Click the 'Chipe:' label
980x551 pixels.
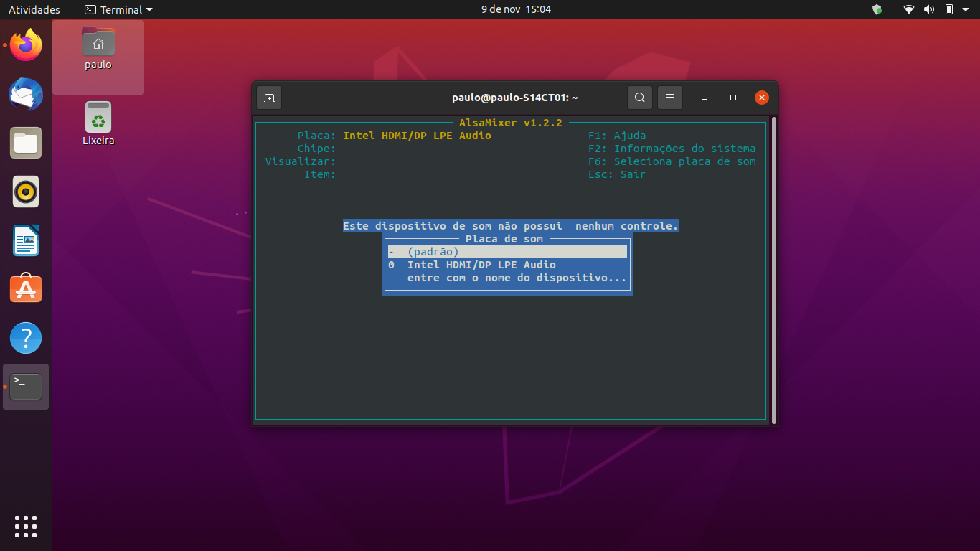click(316, 149)
